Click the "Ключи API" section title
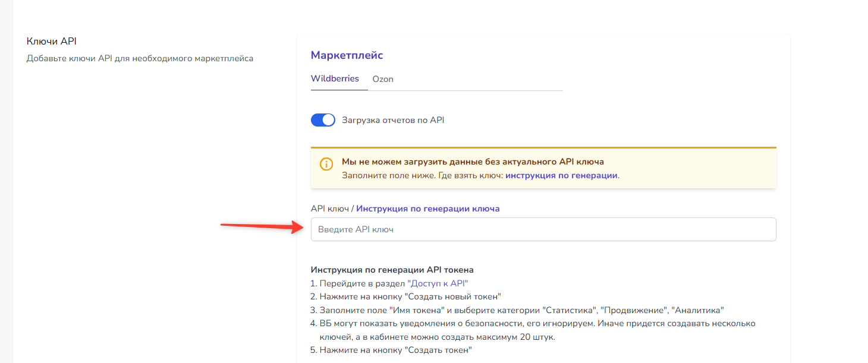868x363 pixels. point(52,41)
